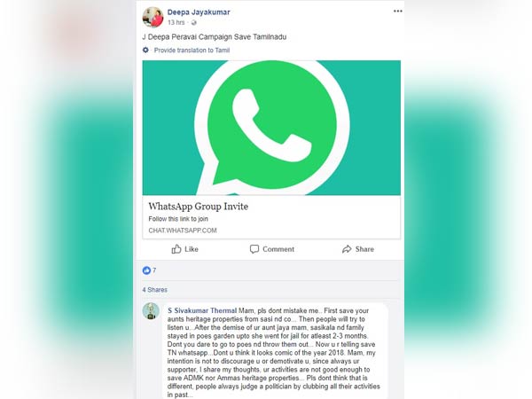Screen dimensions: 532x399
Task: Click the public globe privacy icon
Action: (x=193, y=23)
